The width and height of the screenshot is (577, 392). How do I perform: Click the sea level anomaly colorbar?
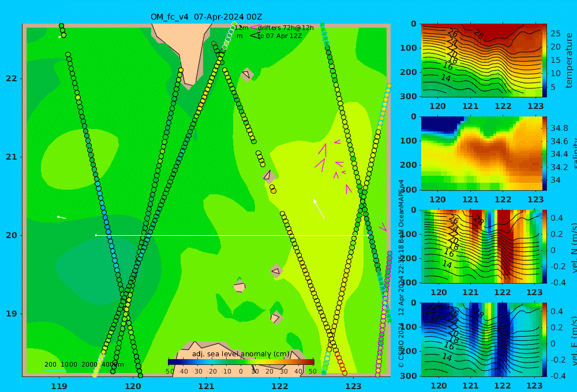click(241, 362)
